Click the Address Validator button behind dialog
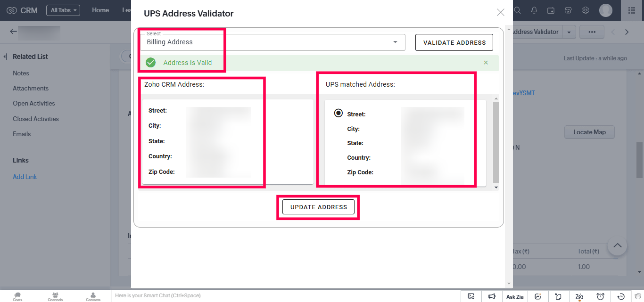This screenshot has height=302, width=644. (x=537, y=32)
